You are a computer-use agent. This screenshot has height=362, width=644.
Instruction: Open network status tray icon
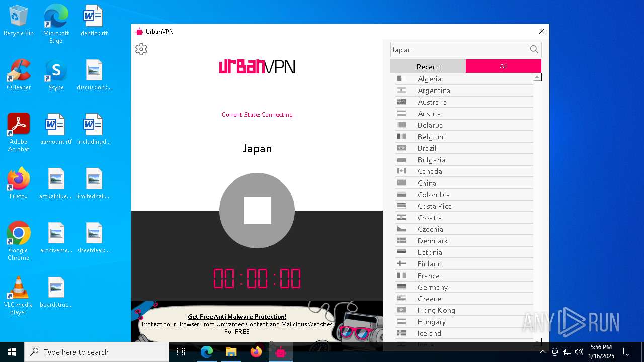click(567, 352)
